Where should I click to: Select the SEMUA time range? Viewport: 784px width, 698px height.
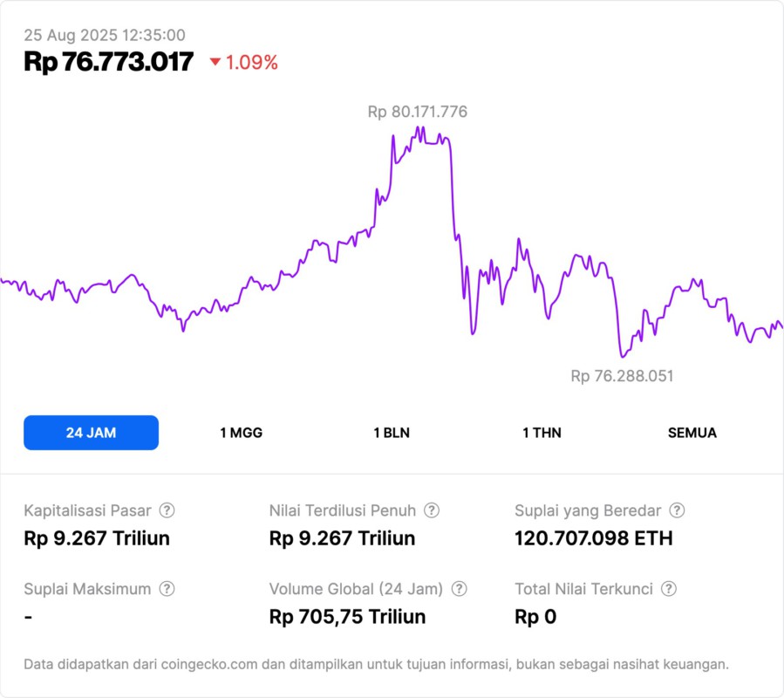pos(692,433)
